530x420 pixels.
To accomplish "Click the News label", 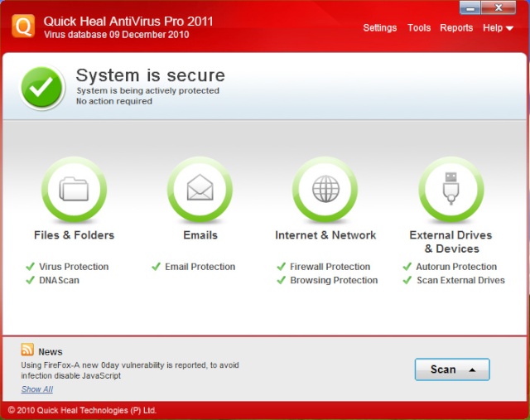I will (51, 352).
